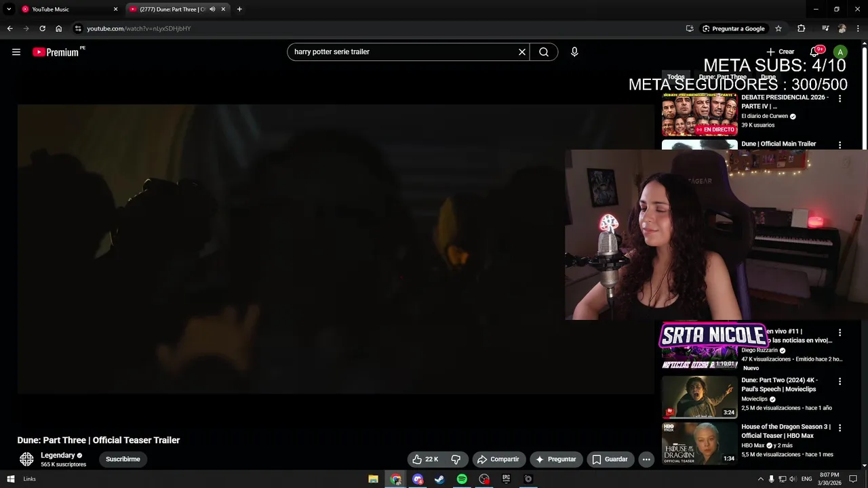This screenshot has width=868, height=488.
Task: Open the Legendary channel name link
Action: (x=58, y=455)
